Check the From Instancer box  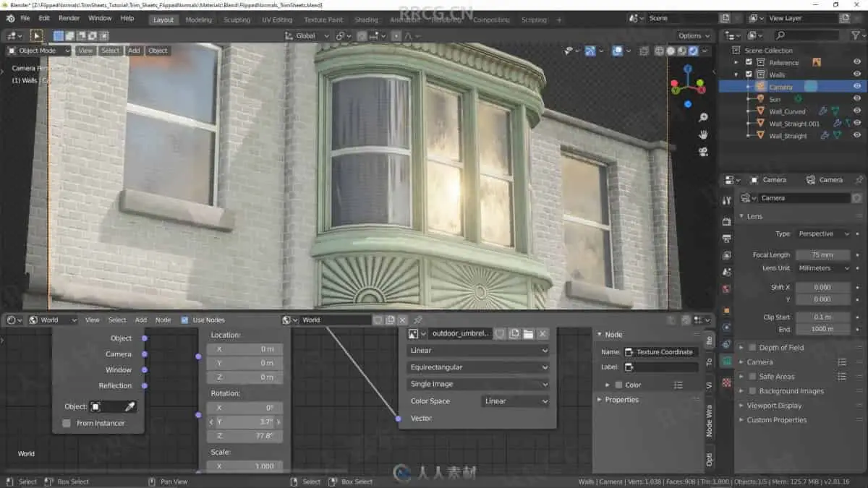coord(67,423)
